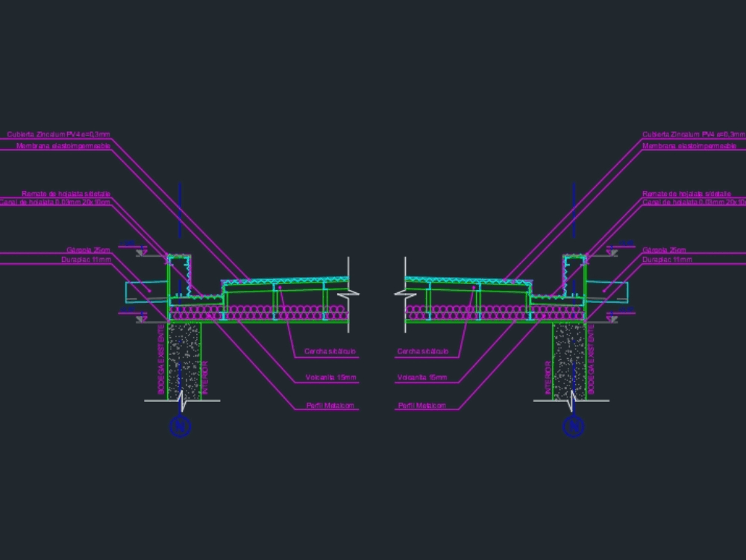
Task: Click 'BODEGA EXISTENTE' vertical text, right detail
Action: point(591,359)
